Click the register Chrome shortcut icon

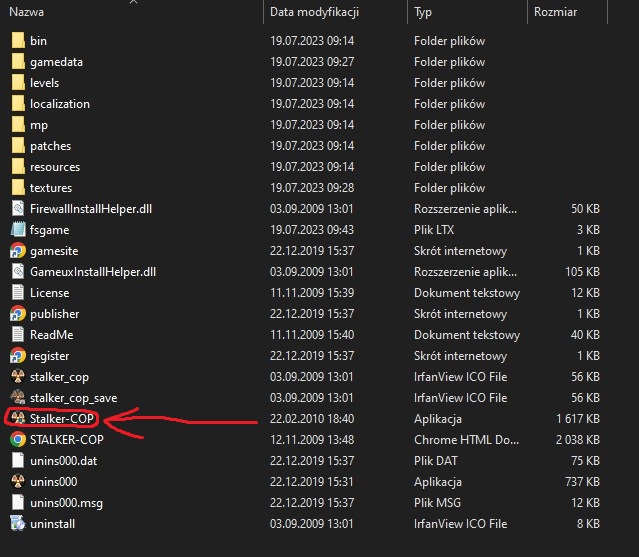coord(18,356)
